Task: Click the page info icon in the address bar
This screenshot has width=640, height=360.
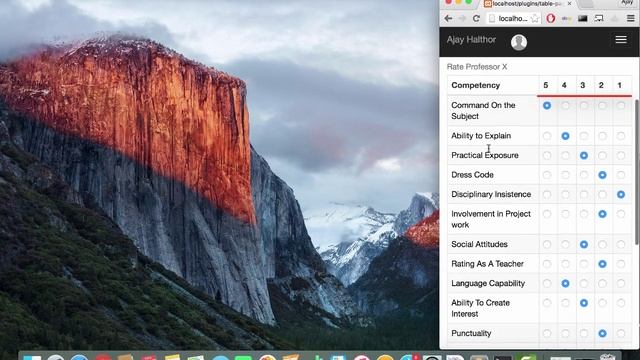Action: (492, 18)
